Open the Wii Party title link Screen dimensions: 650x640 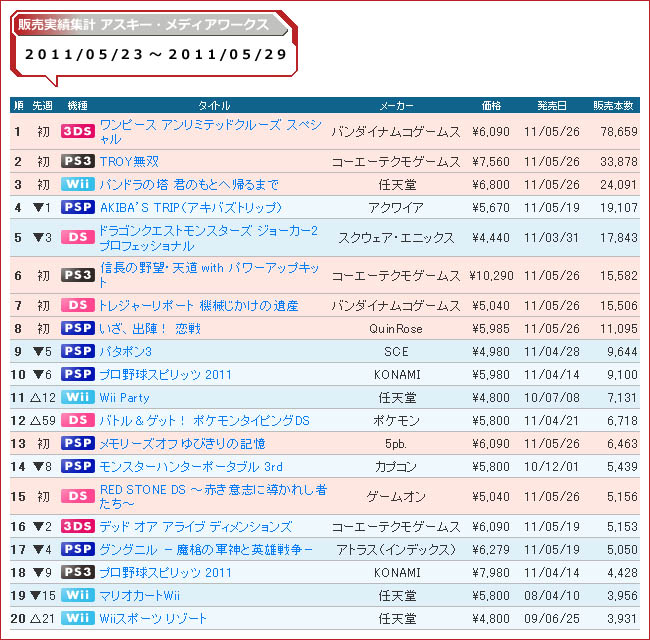point(124,398)
